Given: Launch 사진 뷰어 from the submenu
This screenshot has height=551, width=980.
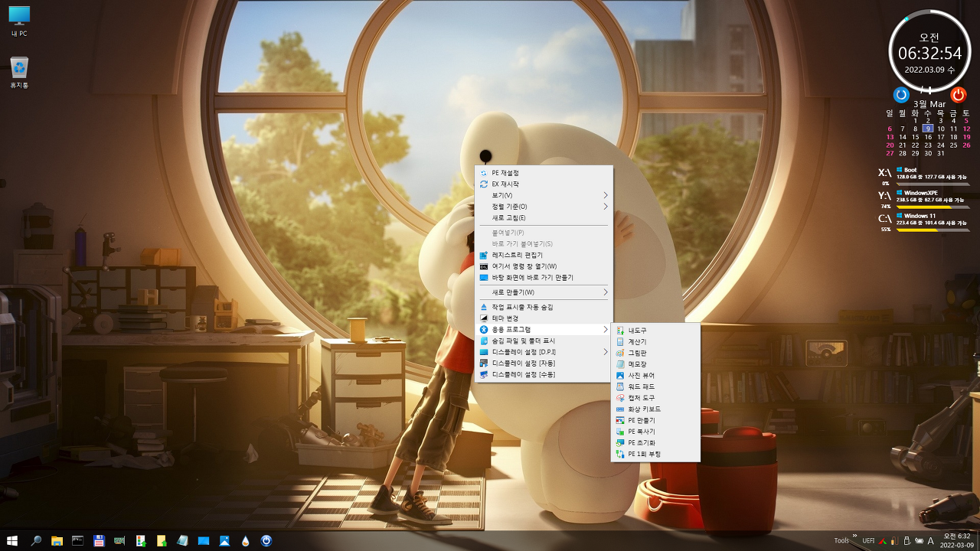Looking at the screenshot, I should (x=655, y=376).
